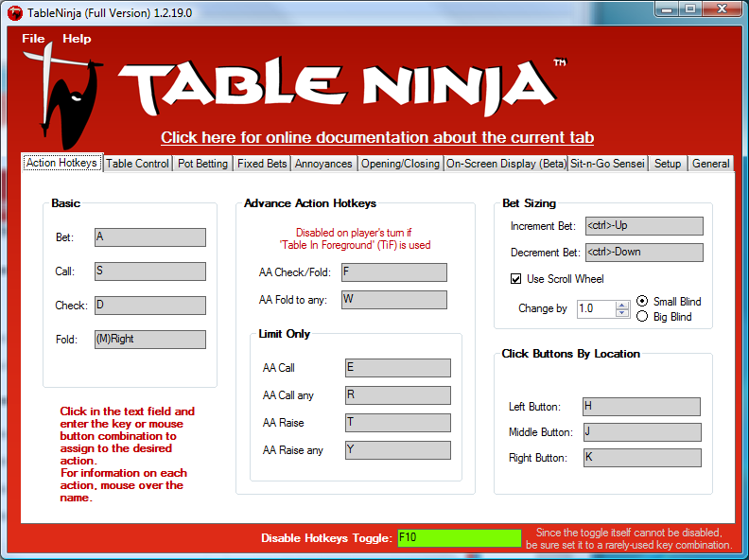Click the AA Check/Fold hotkey field
Screen dimensions: 749x560
pos(393,272)
